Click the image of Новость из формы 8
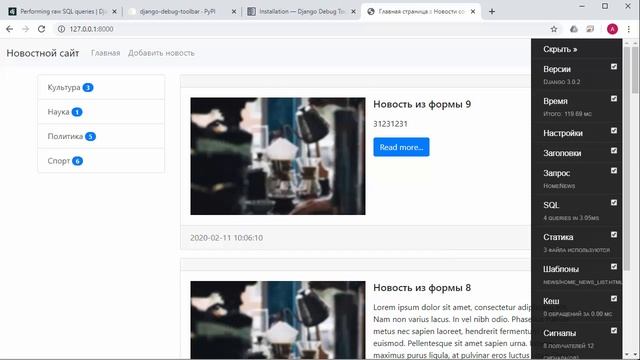Image resolution: width=640 pixels, height=360 pixels. [x=278, y=320]
